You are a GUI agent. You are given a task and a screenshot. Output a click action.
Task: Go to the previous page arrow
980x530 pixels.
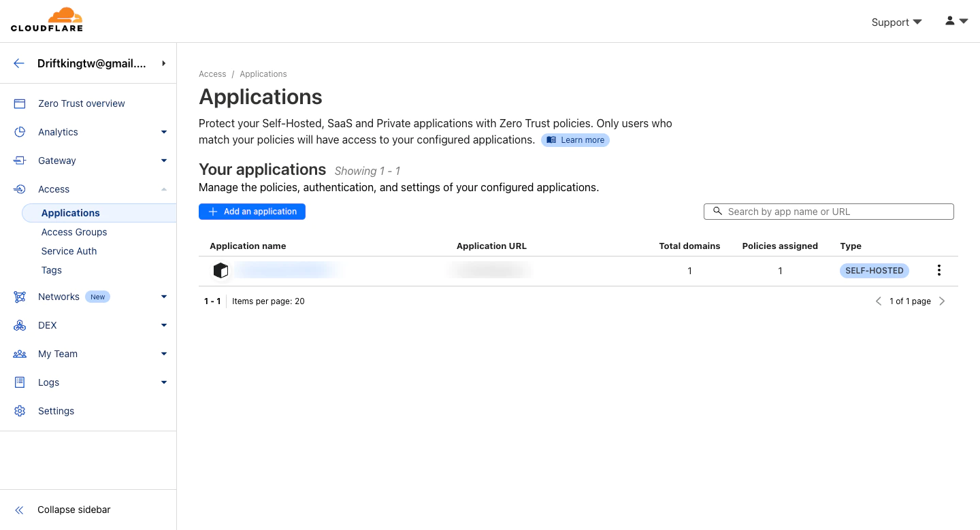879,301
